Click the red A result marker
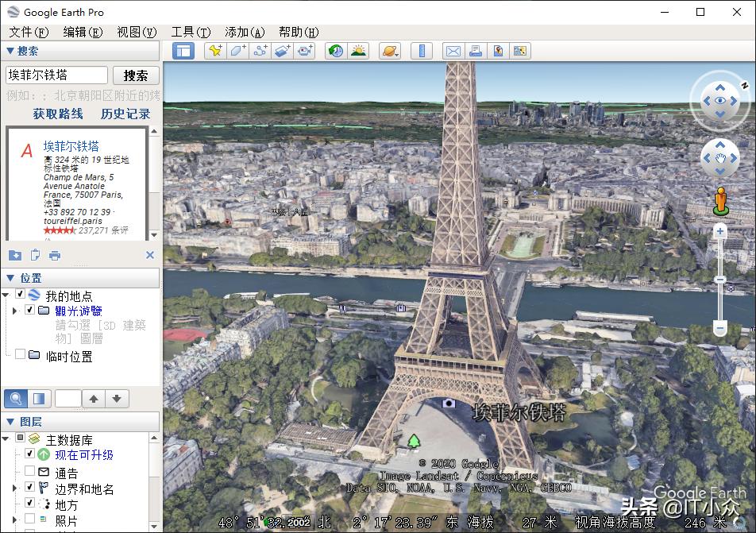This screenshot has width=756, height=533. pyautogui.click(x=26, y=150)
